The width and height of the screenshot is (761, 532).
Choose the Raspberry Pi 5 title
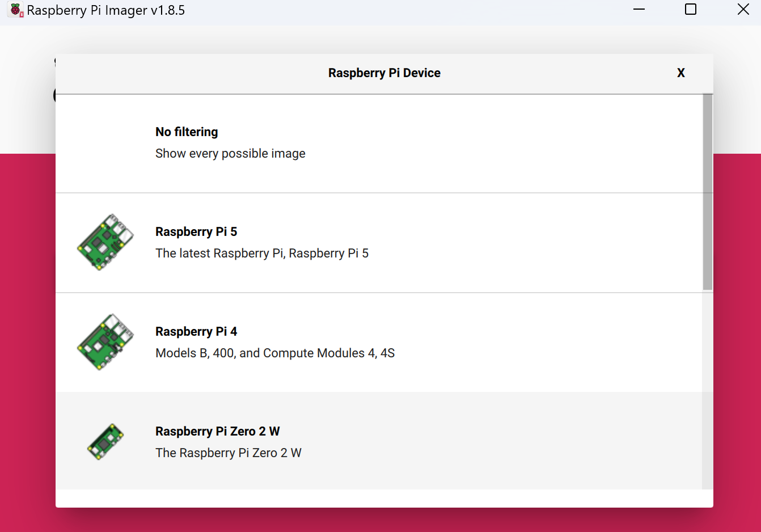pyautogui.click(x=196, y=231)
